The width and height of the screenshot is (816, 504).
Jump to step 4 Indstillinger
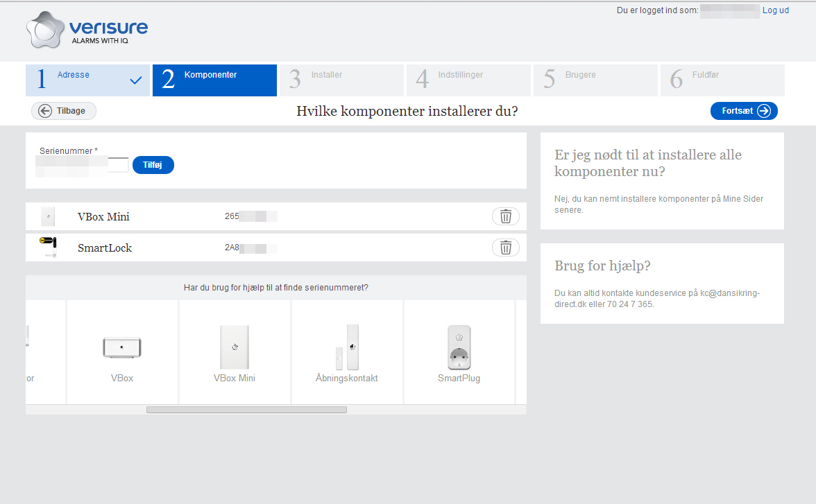(468, 80)
